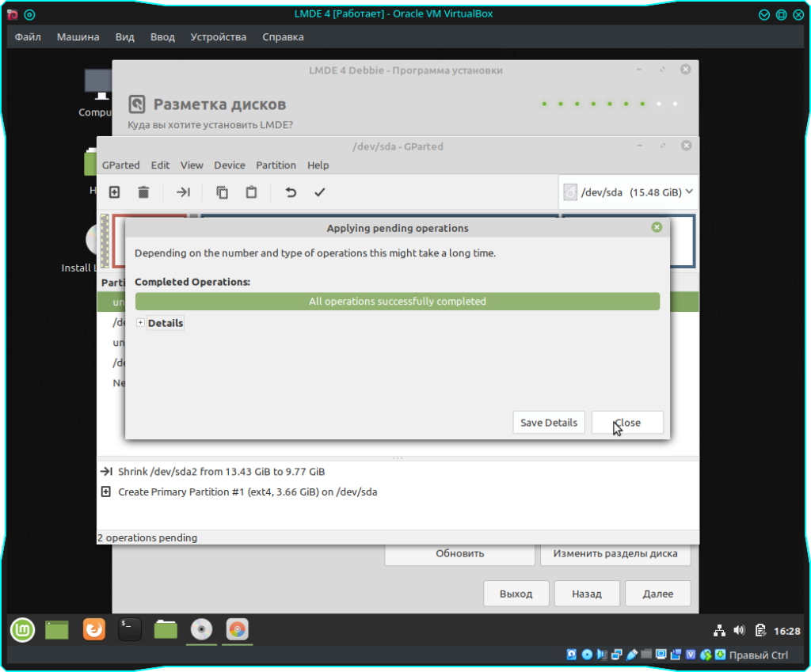
Task: Click the New partition toolbar icon
Action: point(114,192)
